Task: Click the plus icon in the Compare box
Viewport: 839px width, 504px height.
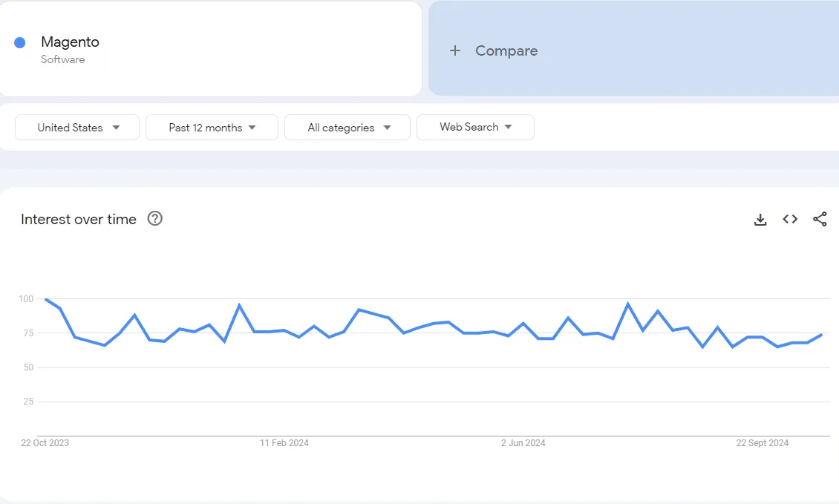Action: coord(454,50)
